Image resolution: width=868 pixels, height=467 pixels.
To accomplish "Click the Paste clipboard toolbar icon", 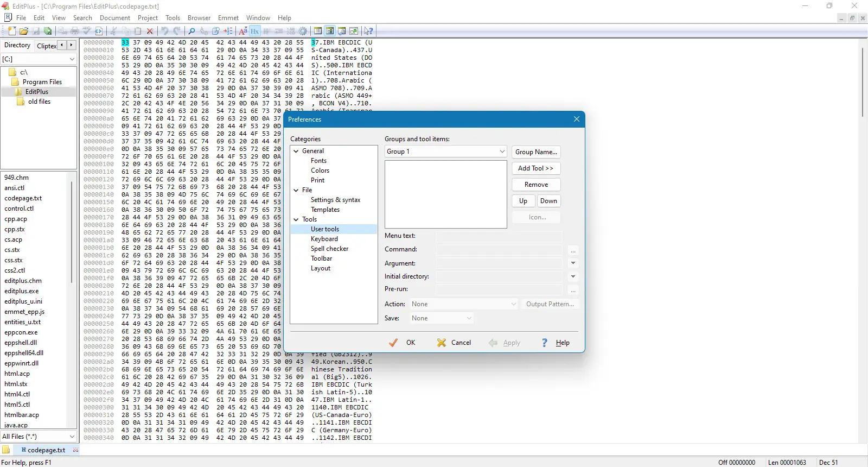I will click(138, 31).
